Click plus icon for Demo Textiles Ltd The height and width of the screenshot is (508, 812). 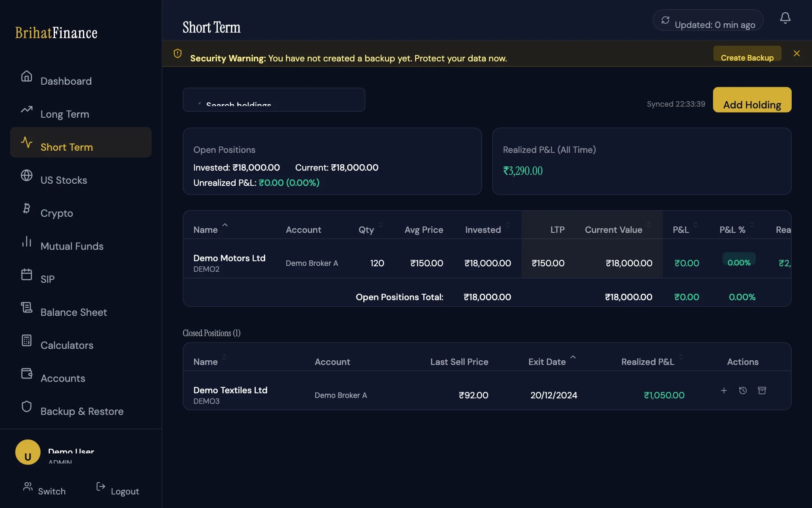click(x=724, y=390)
